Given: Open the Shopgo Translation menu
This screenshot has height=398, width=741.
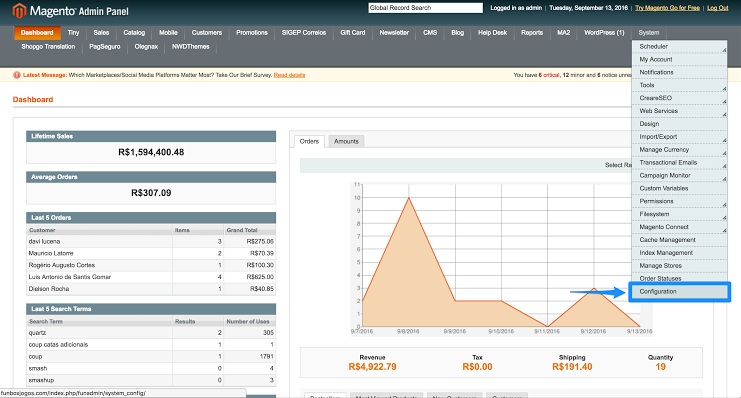Looking at the screenshot, I should pos(48,46).
